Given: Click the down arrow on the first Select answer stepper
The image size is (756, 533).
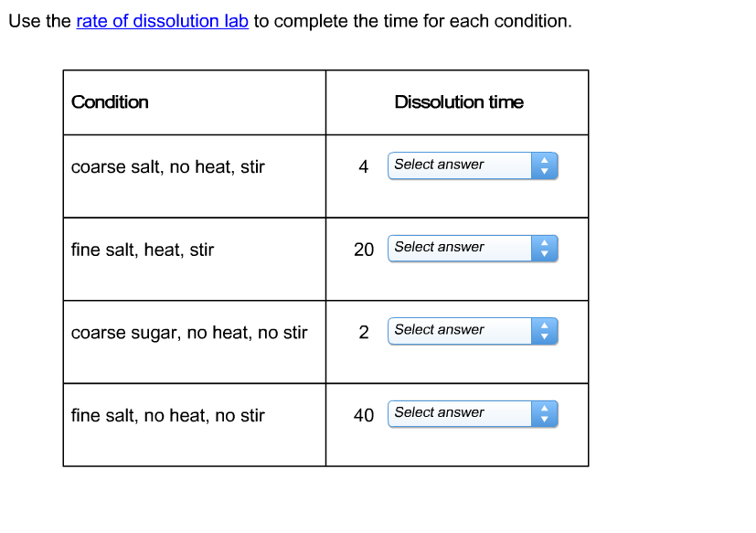Looking at the screenshot, I should click(545, 171).
